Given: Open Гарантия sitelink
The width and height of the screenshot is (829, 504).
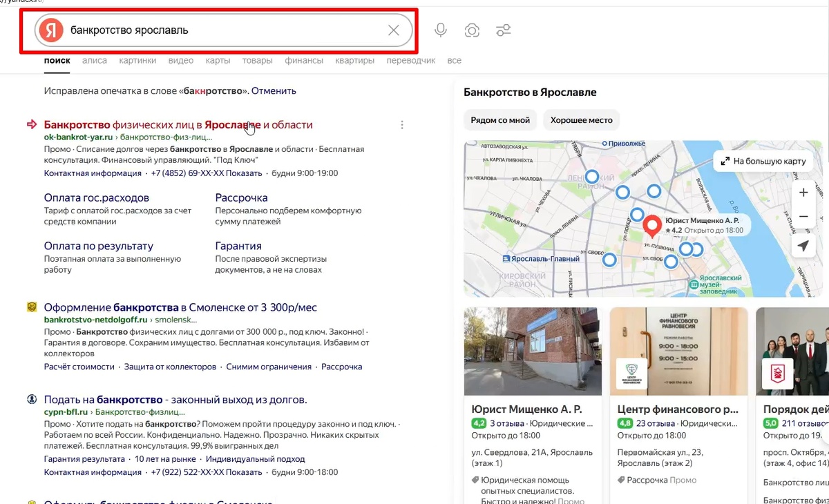Looking at the screenshot, I should 238,246.
